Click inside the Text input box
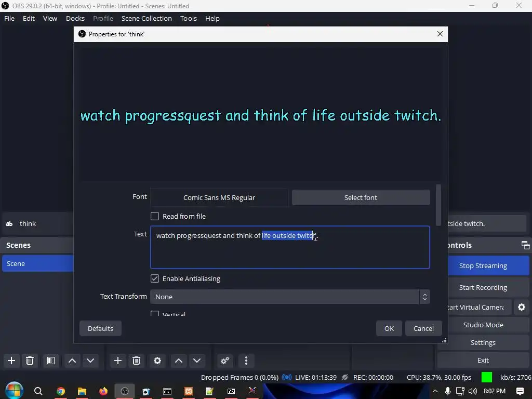This screenshot has width=532, height=399. [x=290, y=247]
